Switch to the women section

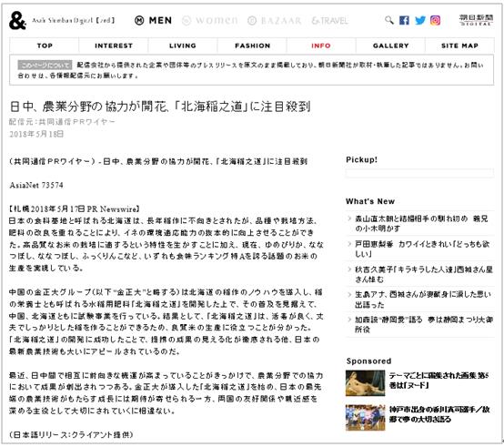pyautogui.click(x=210, y=21)
